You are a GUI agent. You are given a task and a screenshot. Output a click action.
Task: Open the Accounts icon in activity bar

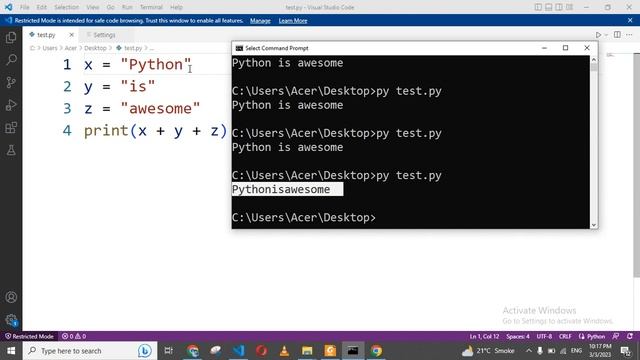click(x=11, y=297)
